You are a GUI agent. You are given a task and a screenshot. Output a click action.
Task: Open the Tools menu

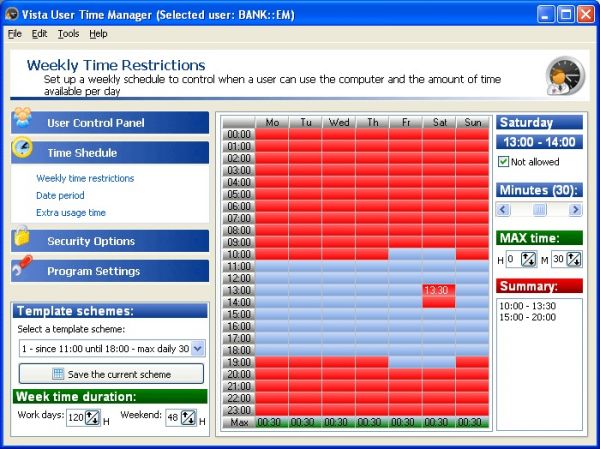point(68,34)
